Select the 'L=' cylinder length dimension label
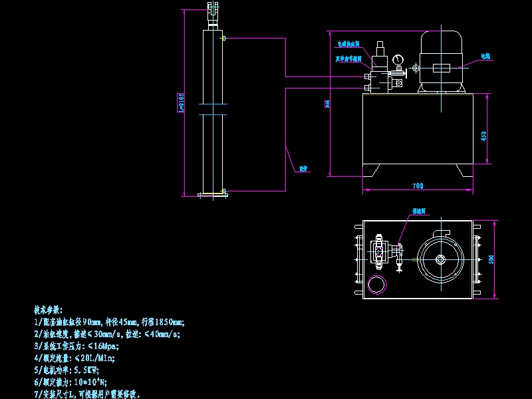Viewport: 532px width, 399px height. point(181,103)
